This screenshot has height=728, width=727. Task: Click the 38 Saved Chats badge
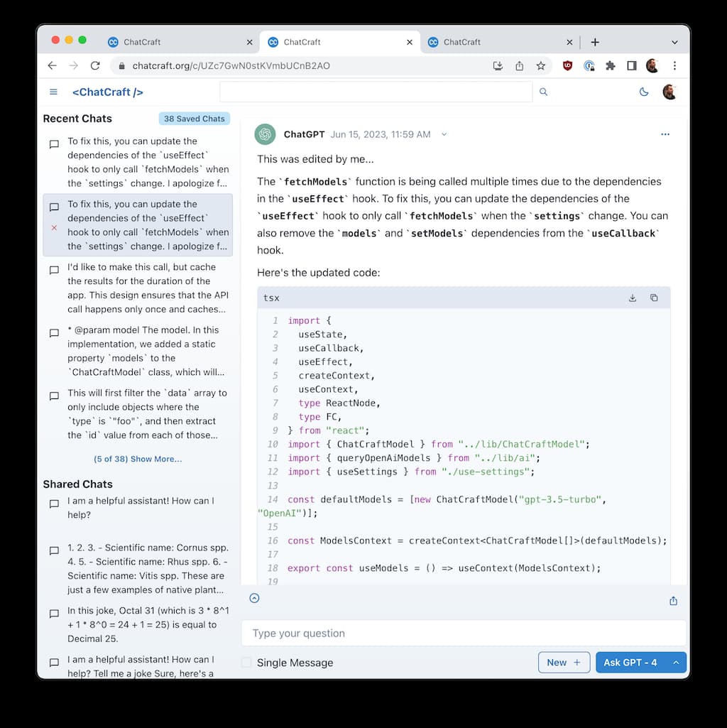(194, 119)
